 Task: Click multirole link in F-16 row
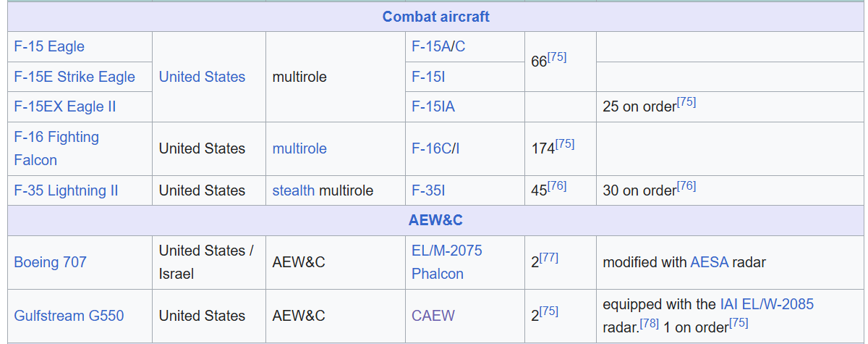[x=299, y=148]
